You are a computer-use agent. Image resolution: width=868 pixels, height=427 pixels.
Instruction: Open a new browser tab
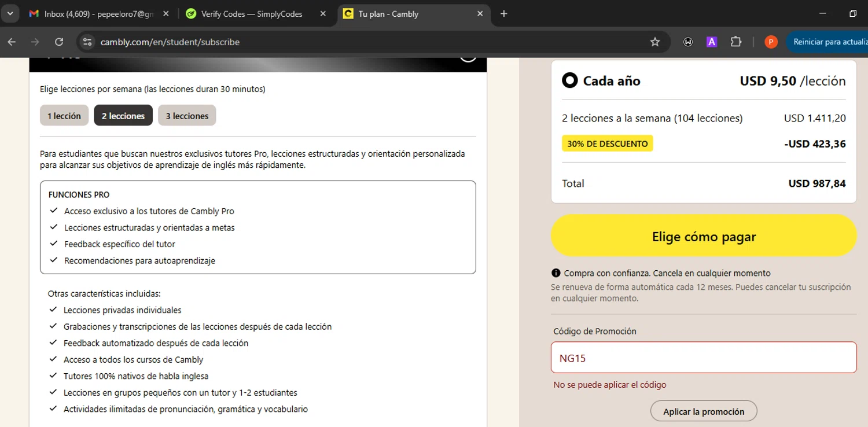tap(504, 14)
